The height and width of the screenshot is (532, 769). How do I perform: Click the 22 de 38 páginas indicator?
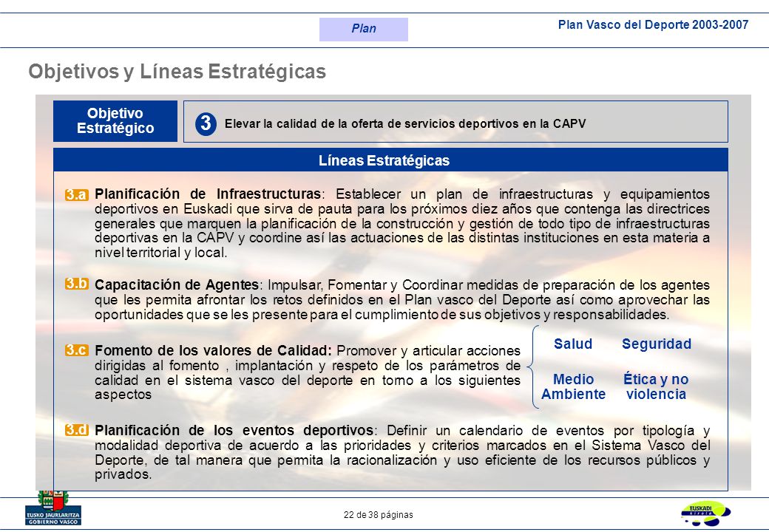[x=378, y=515]
